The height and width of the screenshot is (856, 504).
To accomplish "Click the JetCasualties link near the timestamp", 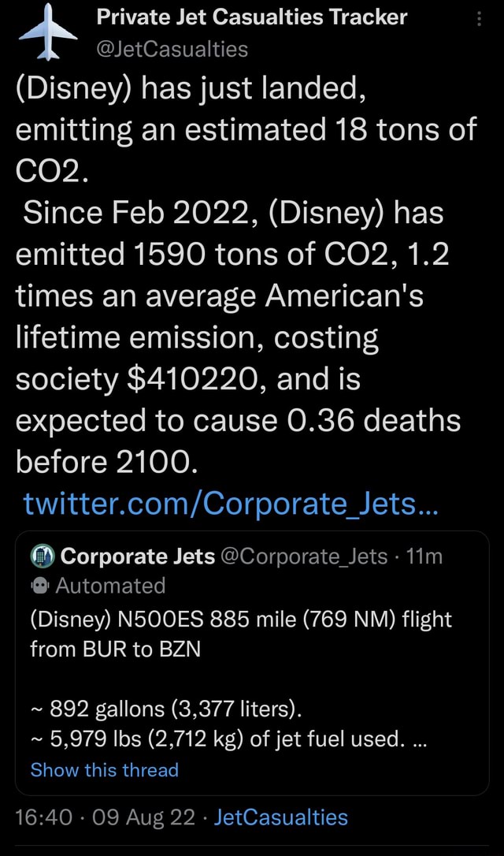I will point(282,817).
